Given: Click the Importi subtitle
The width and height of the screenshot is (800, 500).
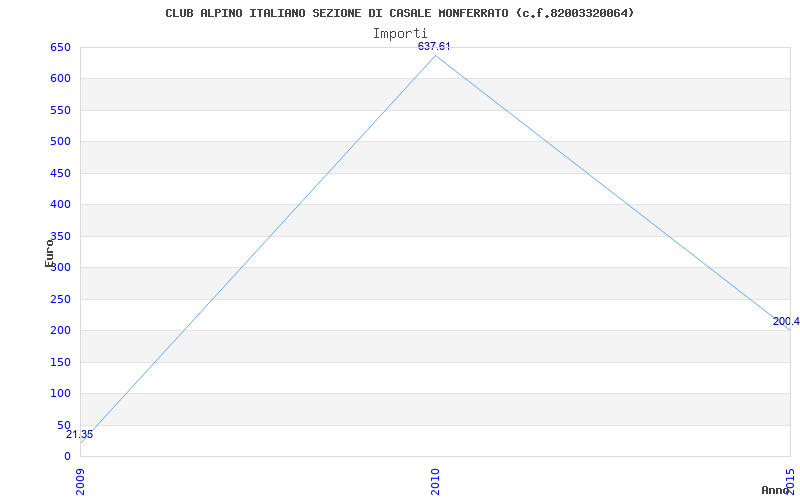Looking at the screenshot, I should [x=399, y=34].
